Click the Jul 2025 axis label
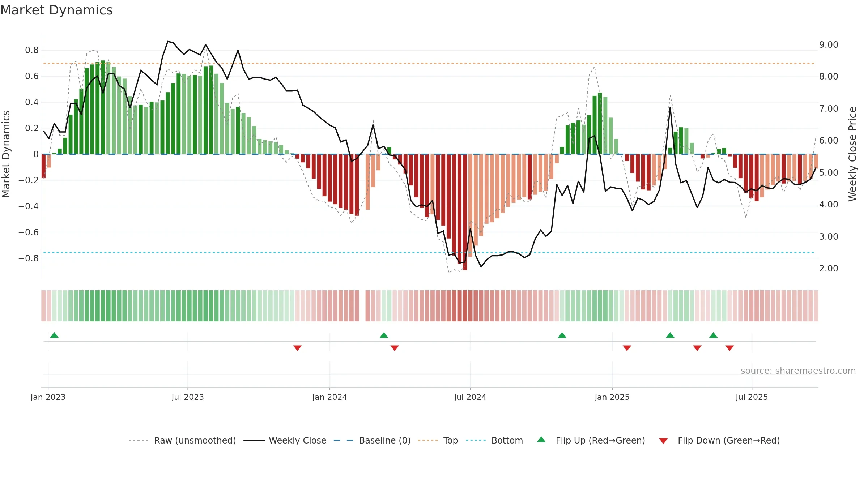The image size is (868, 488). tap(752, 397)
